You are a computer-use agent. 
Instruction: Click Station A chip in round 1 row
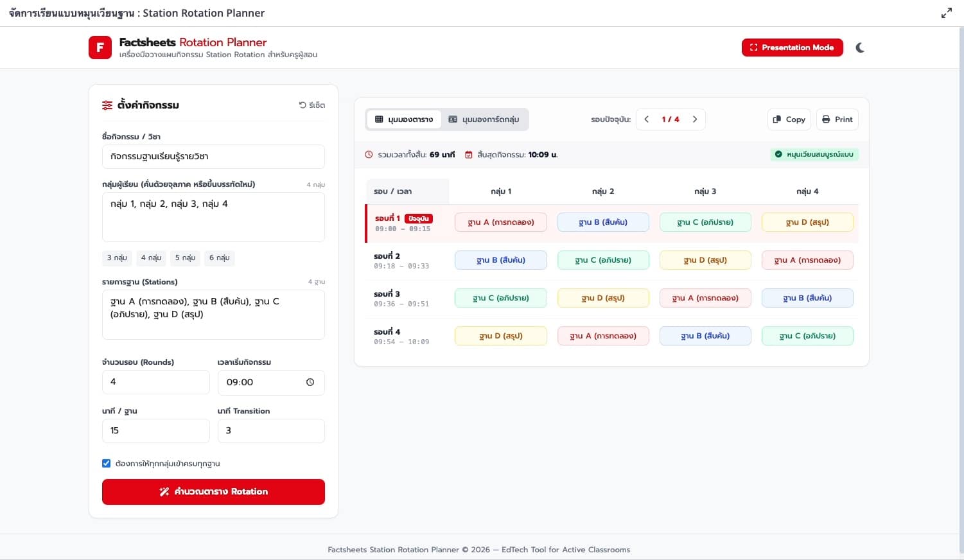pyautogui.click(x=501, y=222)
